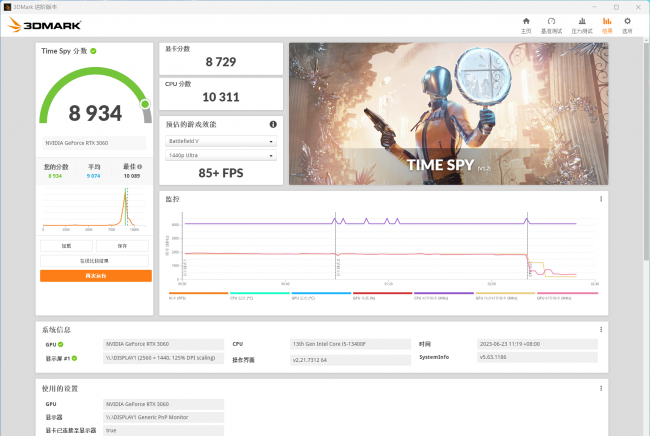Click the info icon next to 最佳
650x436 pixels.
click(140, 167)
